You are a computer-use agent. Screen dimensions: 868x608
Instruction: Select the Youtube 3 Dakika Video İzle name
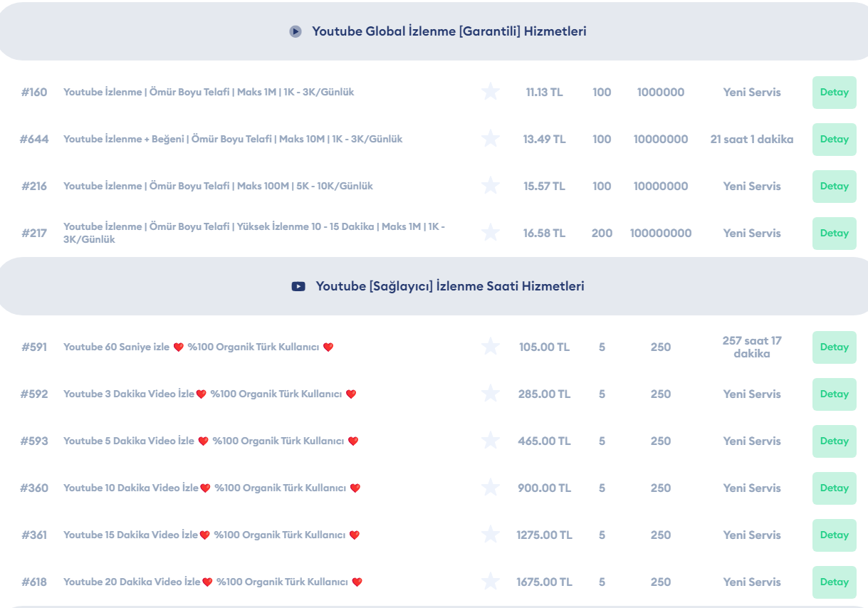pyautogui.click(x=210, y=394)
